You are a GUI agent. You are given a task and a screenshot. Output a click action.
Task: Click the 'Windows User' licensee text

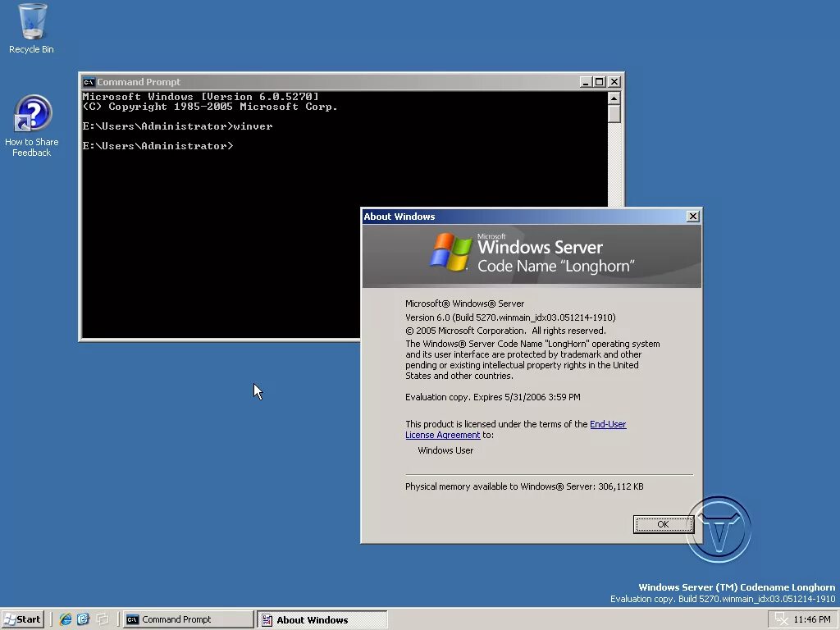point(445,450)
